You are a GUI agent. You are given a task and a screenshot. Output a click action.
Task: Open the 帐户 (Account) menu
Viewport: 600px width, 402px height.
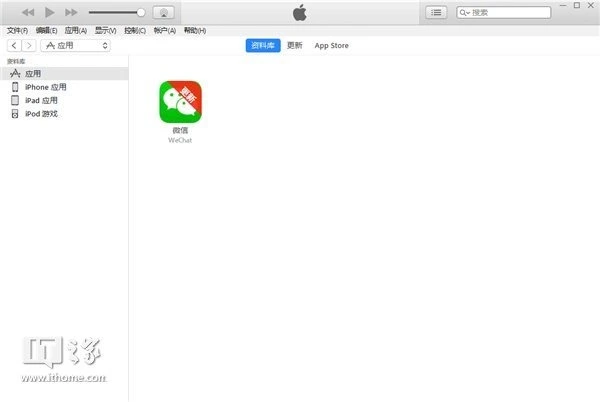click(x=165, y=31)
